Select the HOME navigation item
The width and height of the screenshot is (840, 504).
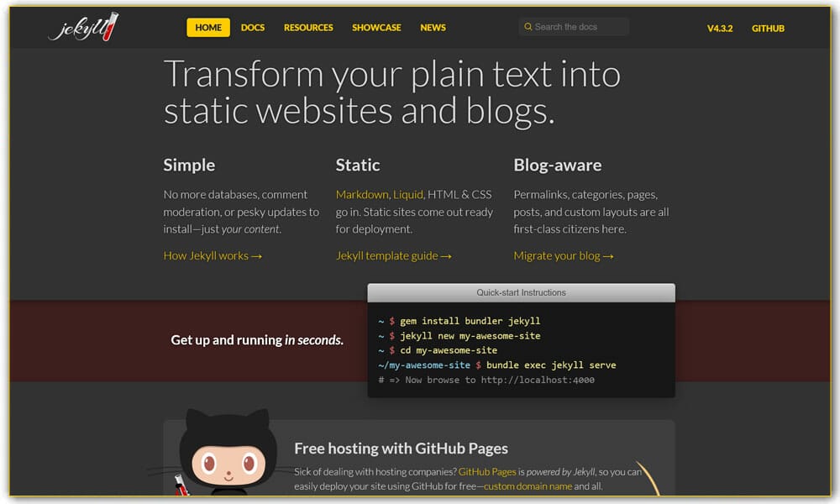pyautogui.click(x=207, y=27)
